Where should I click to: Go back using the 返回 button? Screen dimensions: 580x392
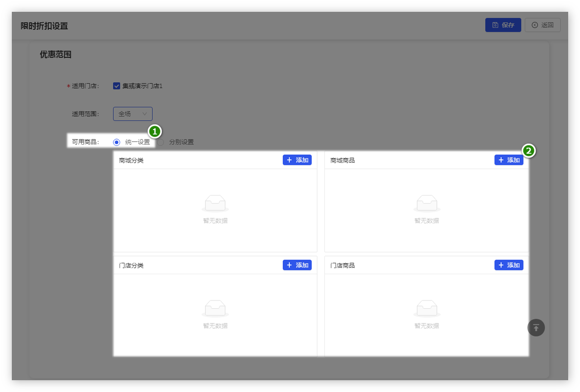click(x=542, y=25)
